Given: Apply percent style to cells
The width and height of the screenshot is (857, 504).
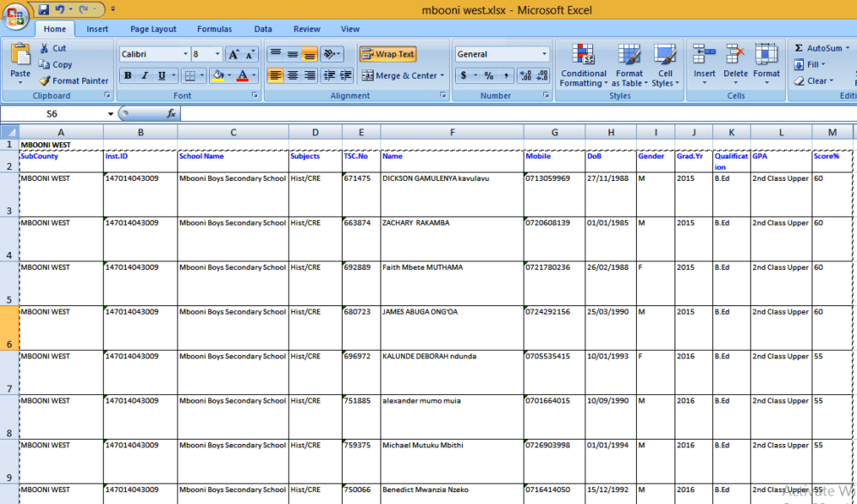Looking at the screenshot, I should coord(488,75).
